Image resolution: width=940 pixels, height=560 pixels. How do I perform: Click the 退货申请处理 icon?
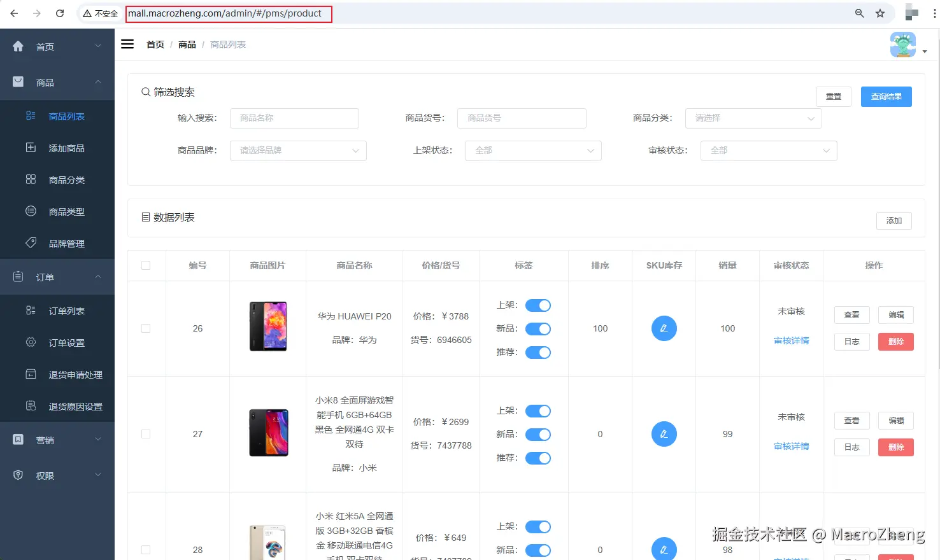click(x=31, y=374)
